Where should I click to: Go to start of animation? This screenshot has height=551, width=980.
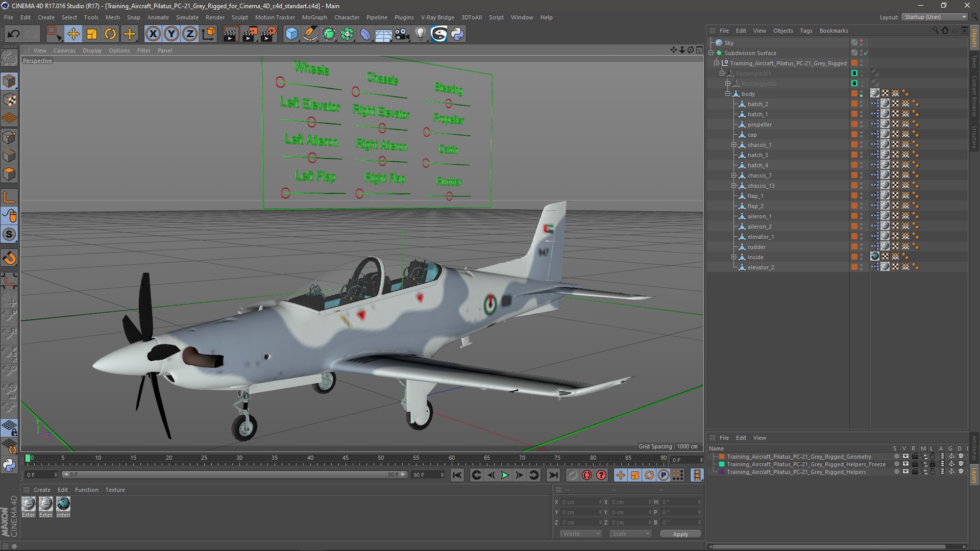click(x=457, y=475)
